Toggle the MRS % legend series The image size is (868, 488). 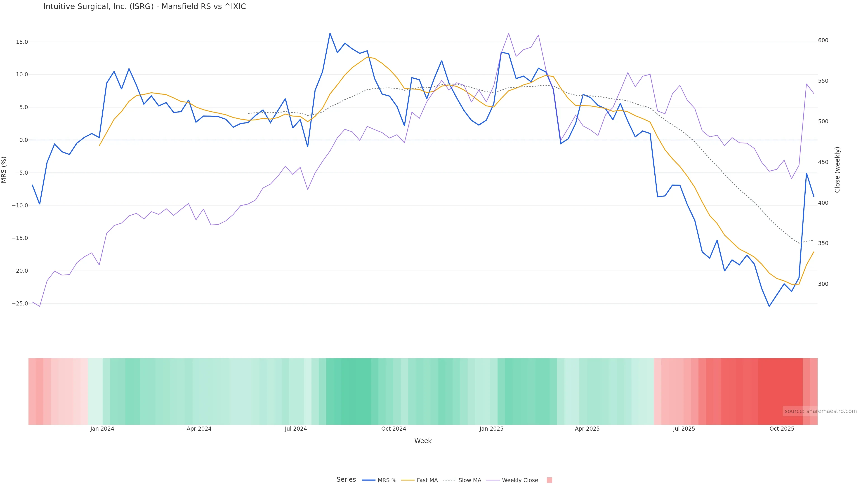point(387,480)
